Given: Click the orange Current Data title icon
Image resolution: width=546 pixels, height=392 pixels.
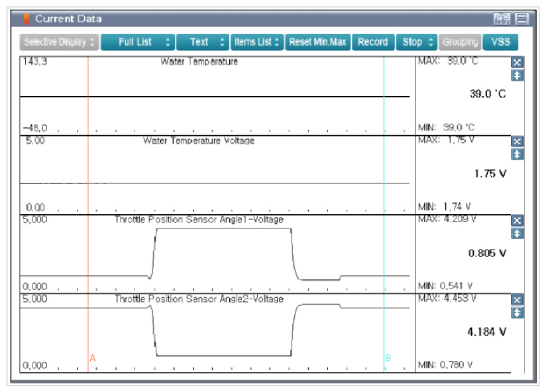Looking at the screenshot, I should click(27, 19).
